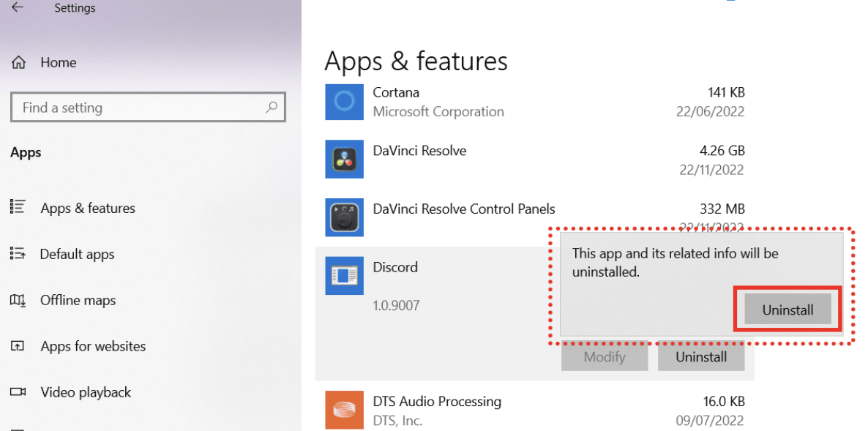Select the DaVinci Resolve app icon
This screenshot has width=868, height=431.
(x=344, y=159)
